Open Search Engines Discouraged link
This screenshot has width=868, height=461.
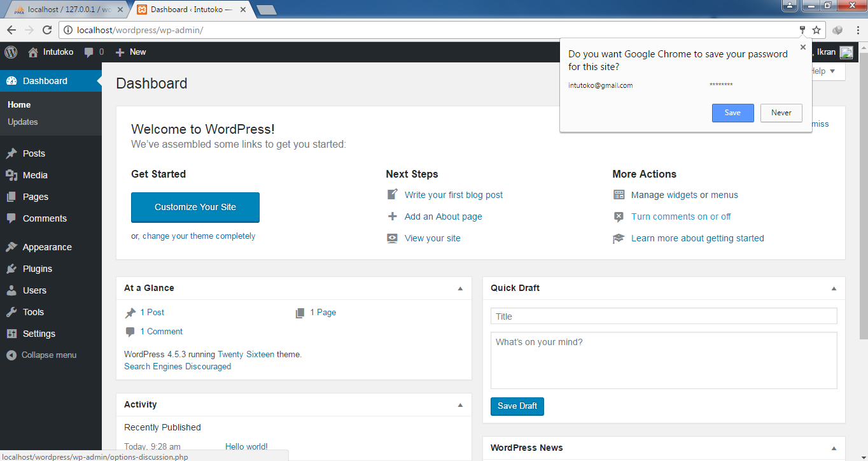[178, 367]
